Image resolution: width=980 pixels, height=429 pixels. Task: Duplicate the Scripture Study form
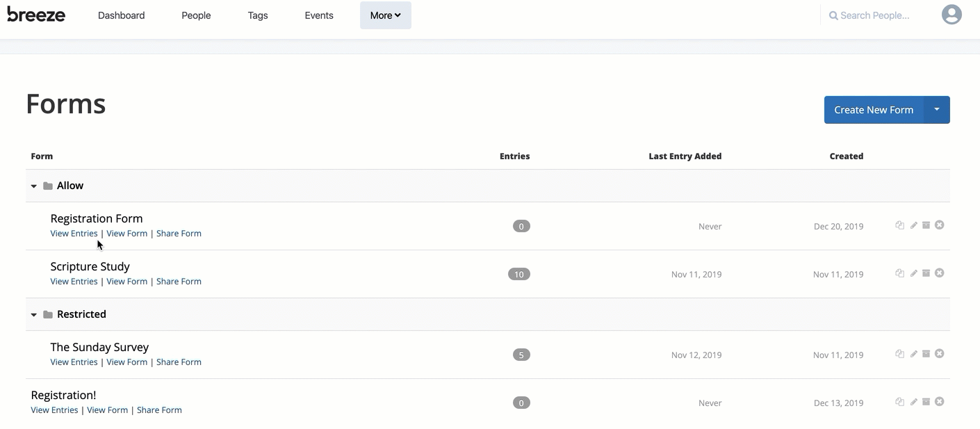tap(899, 273)
